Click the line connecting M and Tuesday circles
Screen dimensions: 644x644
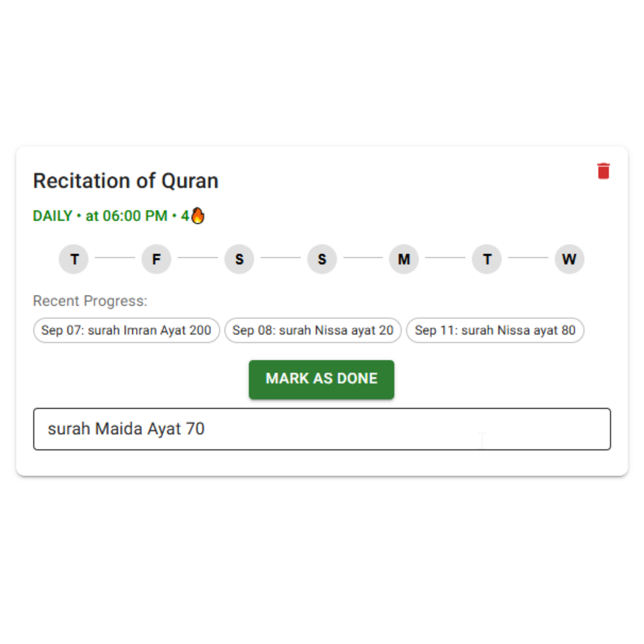[445, 258]
